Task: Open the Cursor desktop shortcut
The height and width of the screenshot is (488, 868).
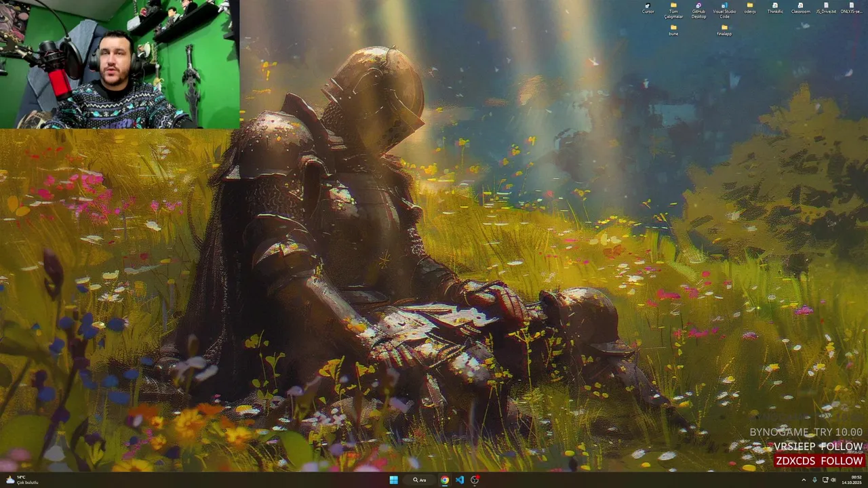Action: tap(648, 7)
